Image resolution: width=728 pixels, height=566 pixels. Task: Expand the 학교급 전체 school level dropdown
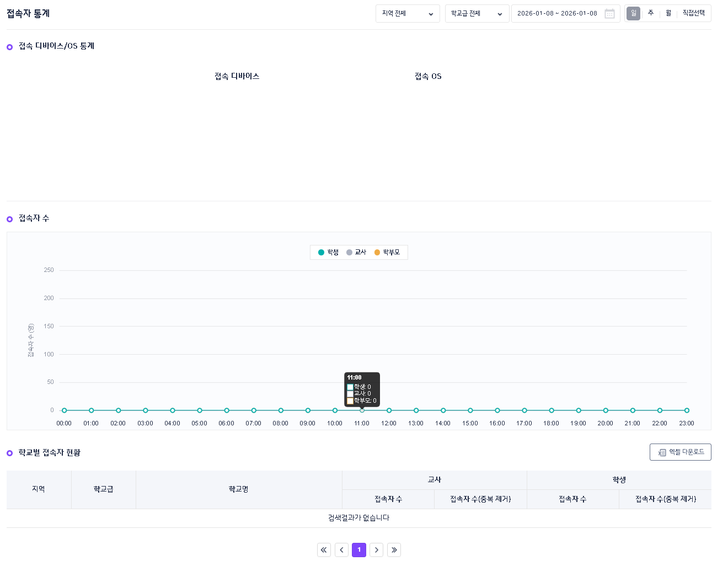point(477,14)
